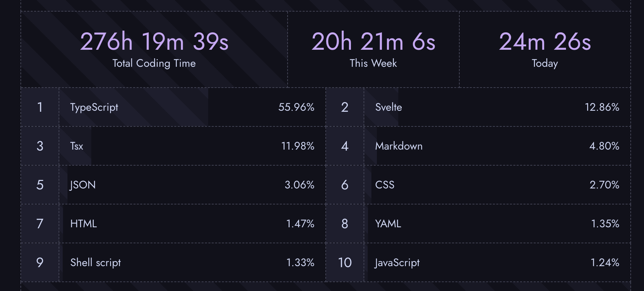
Task: Select the TypeScript language row
Action: [x=94, y=107]
